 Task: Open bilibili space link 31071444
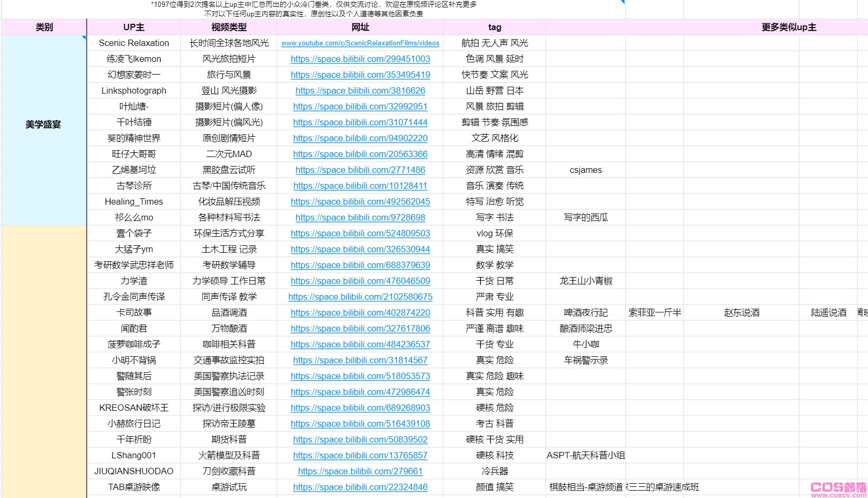[x=360, y=123]
